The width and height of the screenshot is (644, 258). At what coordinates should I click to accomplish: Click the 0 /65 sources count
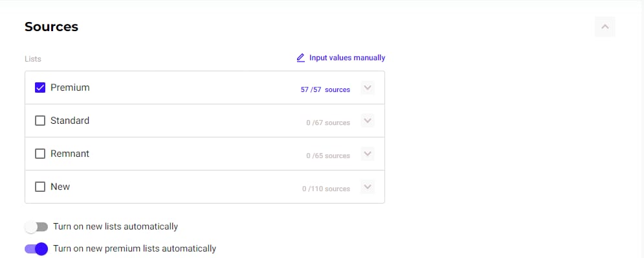pos(328,156)
